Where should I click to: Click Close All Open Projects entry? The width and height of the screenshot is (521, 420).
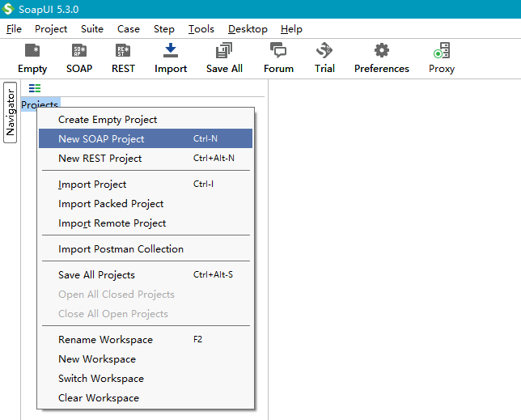[x=146, y=314]
